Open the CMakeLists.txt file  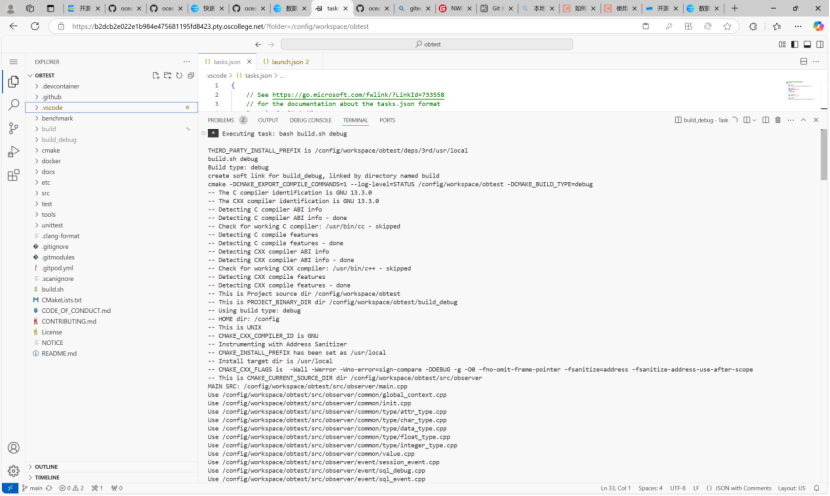[111, 300]
